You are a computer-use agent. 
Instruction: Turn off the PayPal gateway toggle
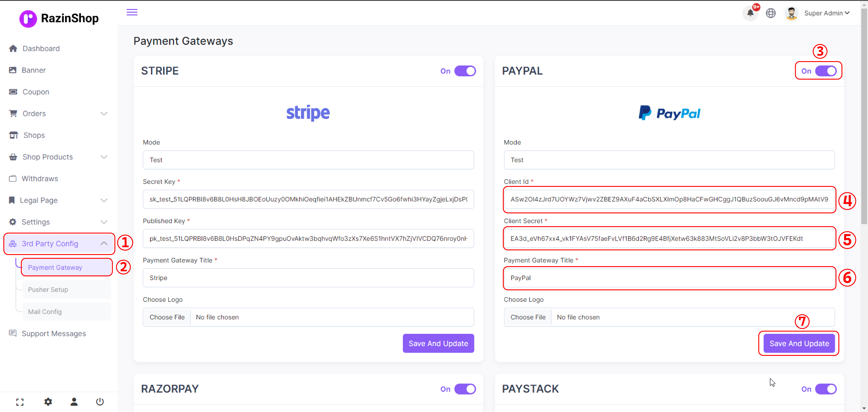click(x=826, y=71)
